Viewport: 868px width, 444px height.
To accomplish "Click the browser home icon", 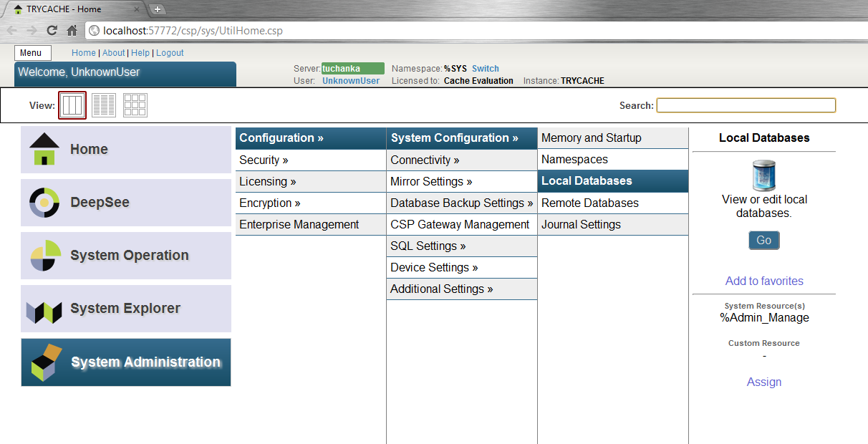I will (x=72, y=30).
